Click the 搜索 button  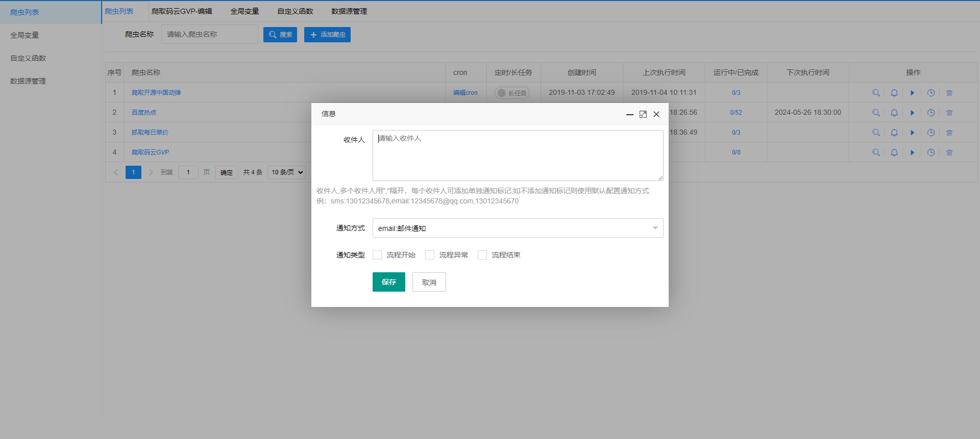point(280,35)
